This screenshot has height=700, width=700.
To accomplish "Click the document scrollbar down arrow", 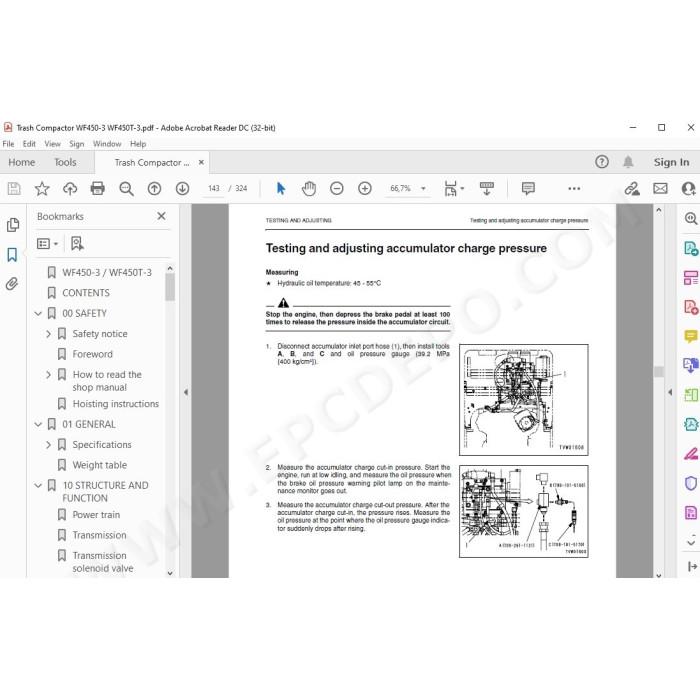I will [659, 574].
